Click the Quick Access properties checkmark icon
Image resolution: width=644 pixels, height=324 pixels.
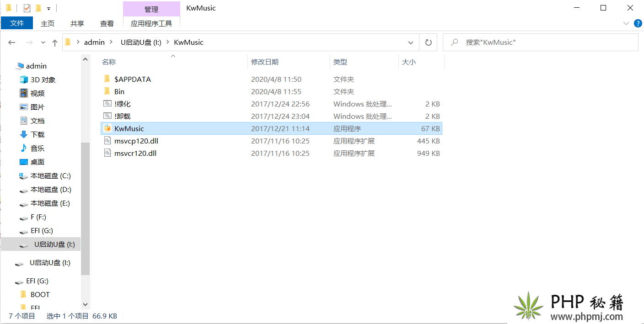(27, 8)
